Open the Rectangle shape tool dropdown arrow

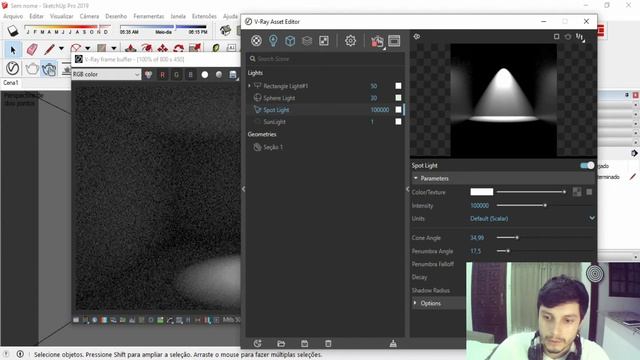[x=114, y=49]
